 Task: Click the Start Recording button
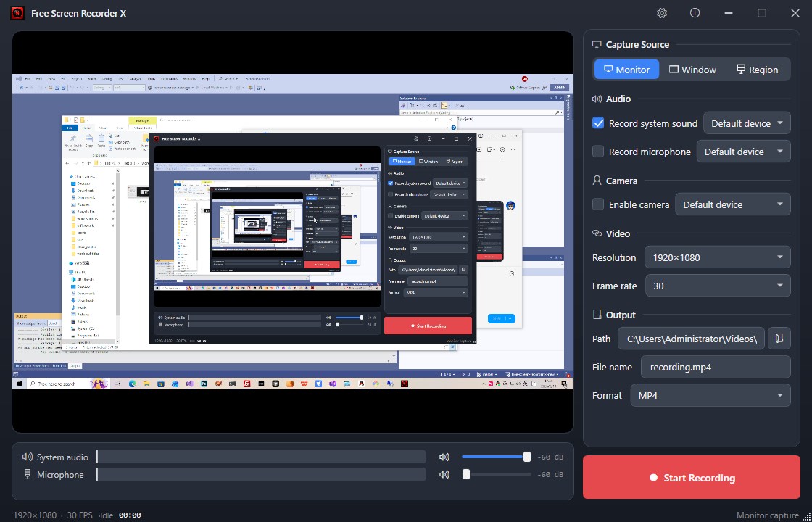click(692, 478)
